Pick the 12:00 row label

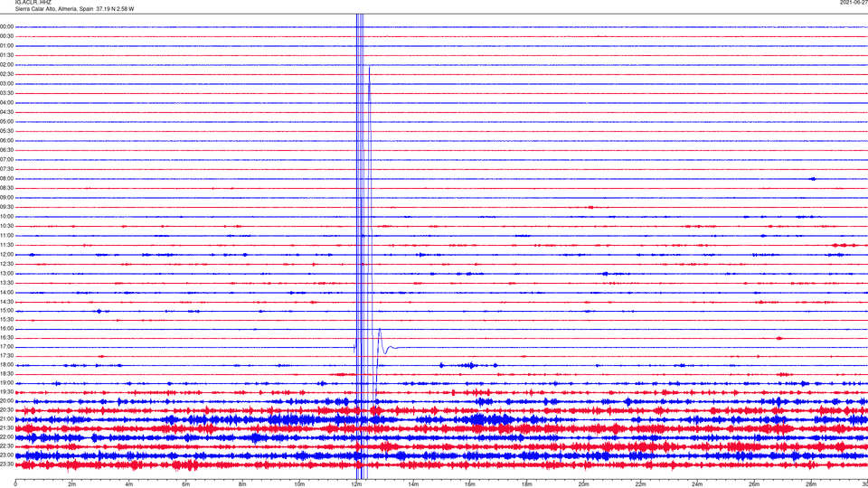click(6, 254)
